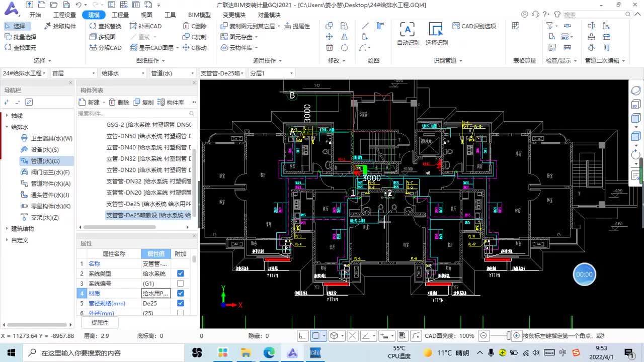Select the straight line draw tool

point(365,26)
